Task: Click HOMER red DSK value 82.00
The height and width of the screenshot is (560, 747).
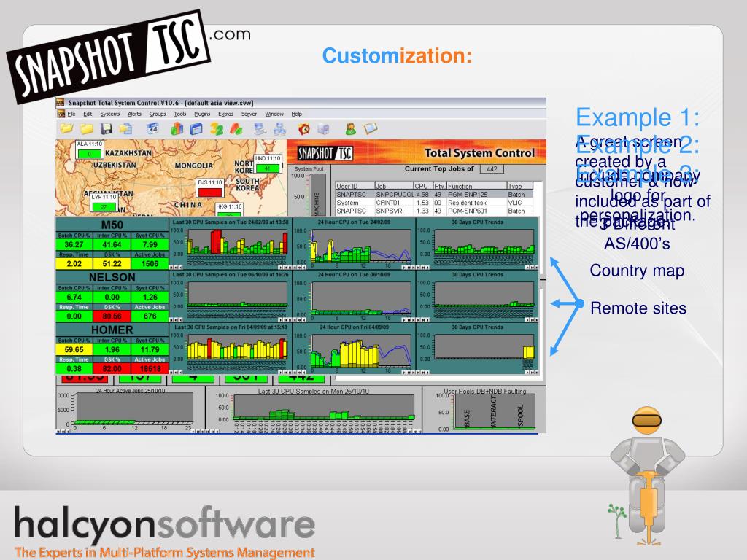Action: (112, 368)
